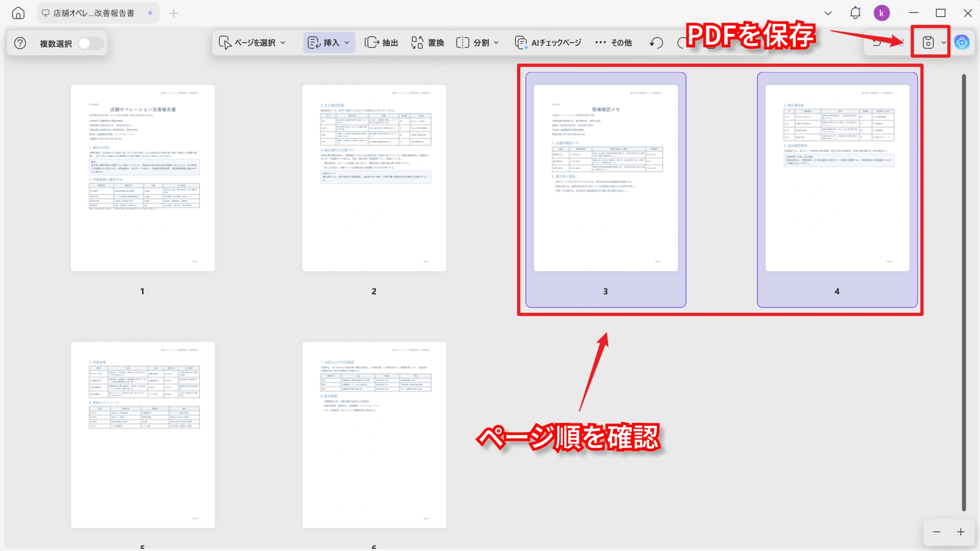Open the その他 more options menu
This screenshot has height=551, width=980.
pyautogui.click(x=613, y=43)
